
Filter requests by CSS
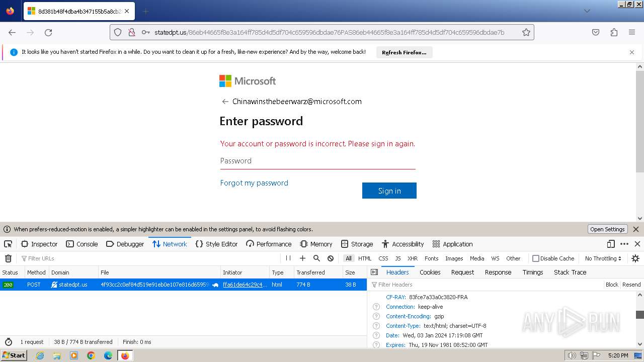(383, 258)
